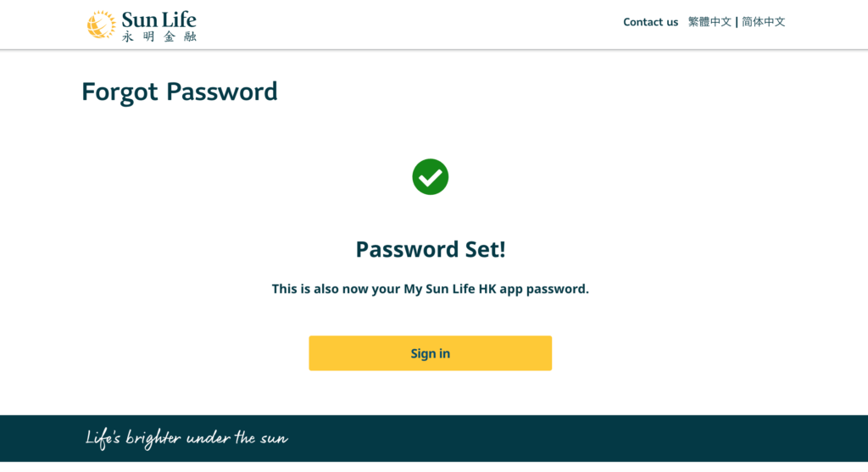Open the Contact us link
The image size is (868, 472).
[x=650, y=22]
